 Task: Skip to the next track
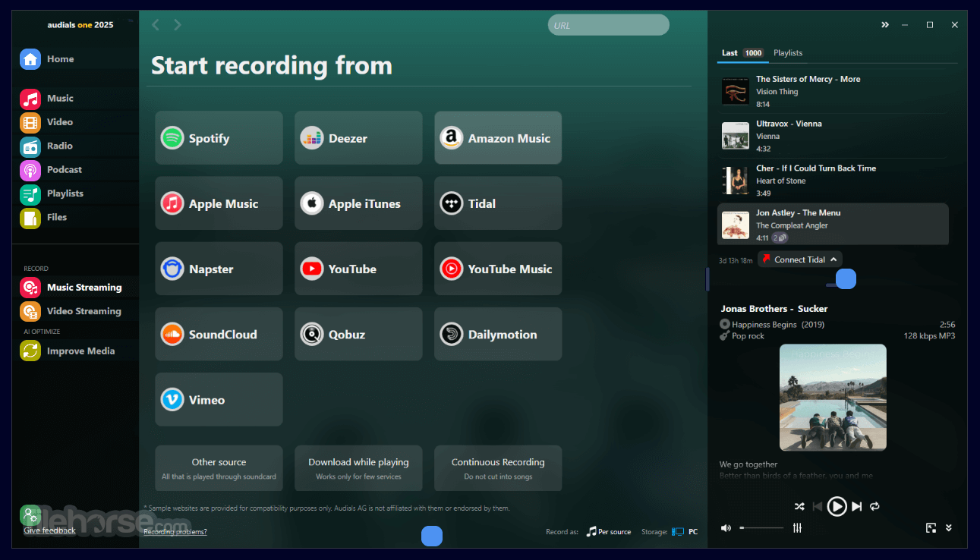(857, 506)
